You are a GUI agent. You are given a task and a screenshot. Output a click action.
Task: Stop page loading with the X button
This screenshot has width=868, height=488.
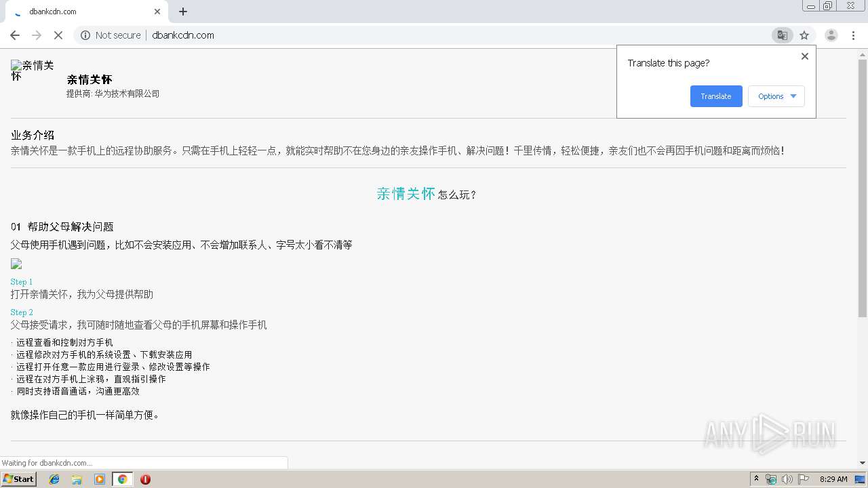coord(58,35)
